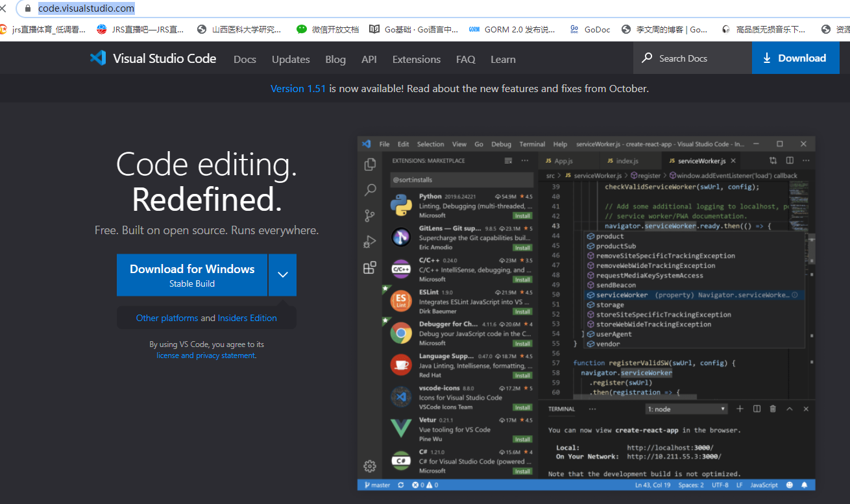Click the sync icon in the status bar
The height and width of the screenshot is (504, 850).
pyautogui.click(x=401, y=485)
